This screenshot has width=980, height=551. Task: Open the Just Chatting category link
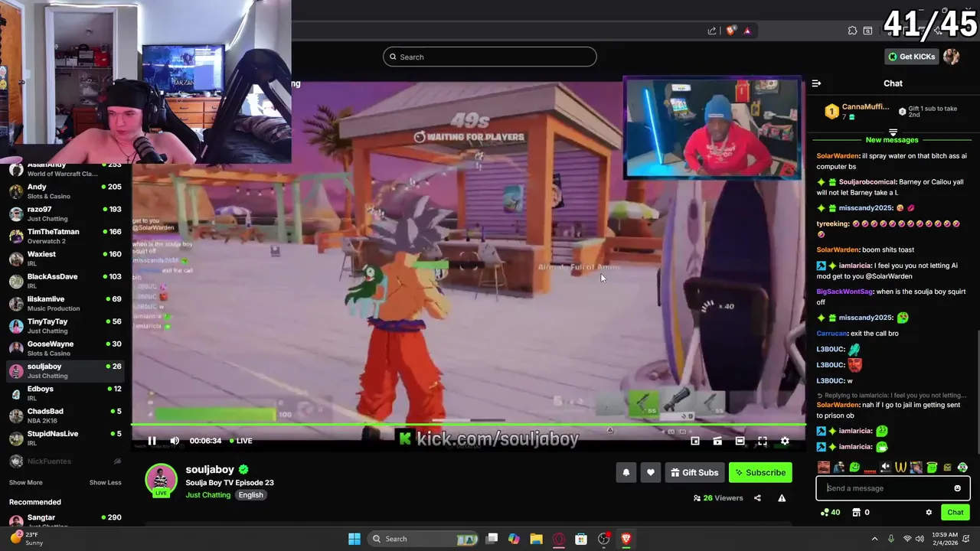207,495
